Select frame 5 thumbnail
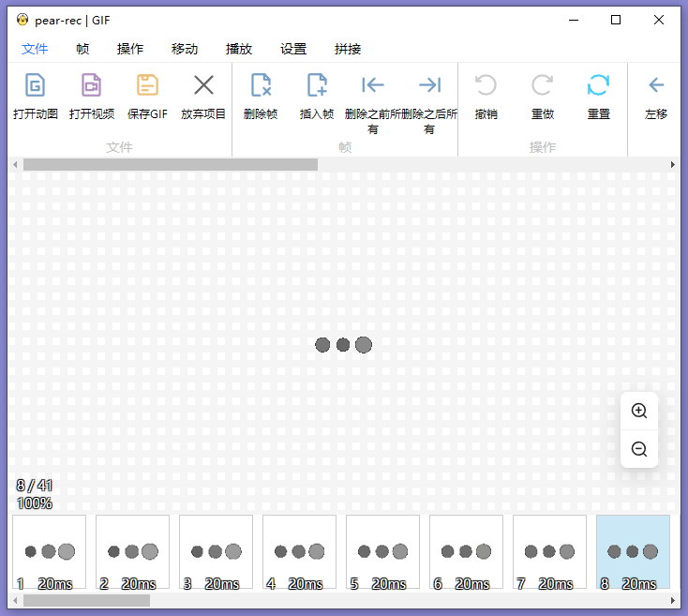Screen dimensions: 688x616 point(382,552)
